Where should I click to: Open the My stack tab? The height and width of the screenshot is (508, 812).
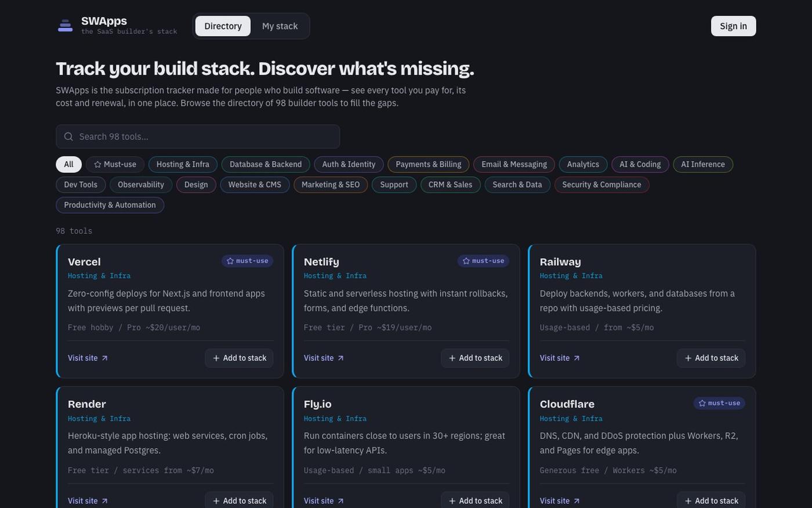coord(280,26)
